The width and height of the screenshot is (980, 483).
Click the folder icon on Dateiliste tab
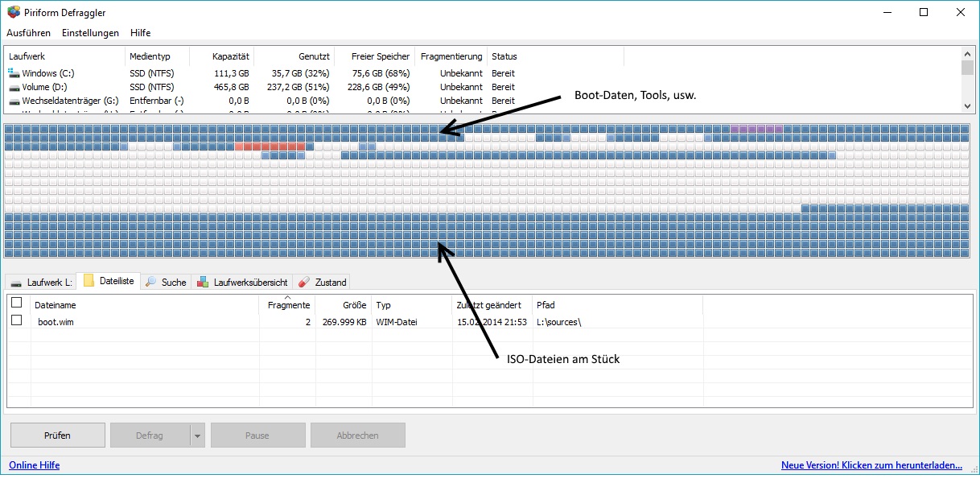(x=89, y=281)
